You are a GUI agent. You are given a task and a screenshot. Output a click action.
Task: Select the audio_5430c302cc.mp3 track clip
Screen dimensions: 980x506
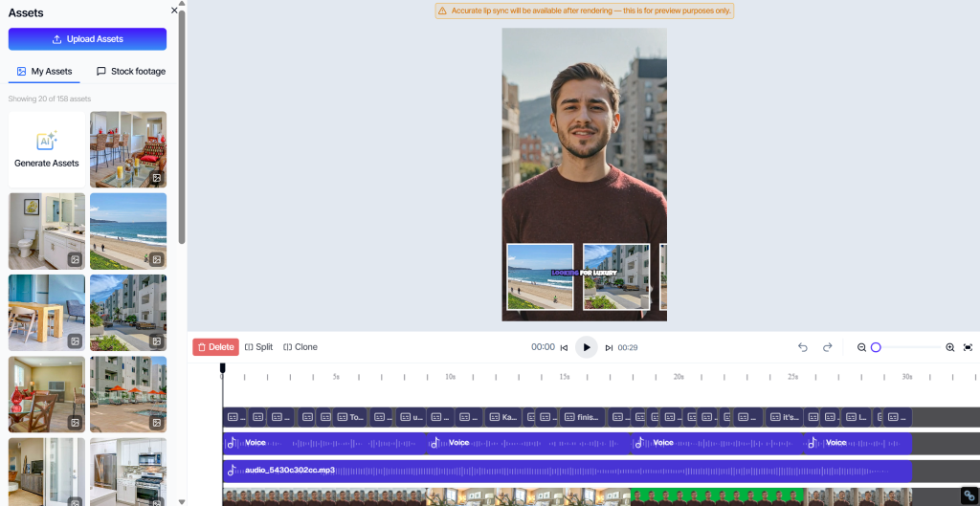click(568, 471)
